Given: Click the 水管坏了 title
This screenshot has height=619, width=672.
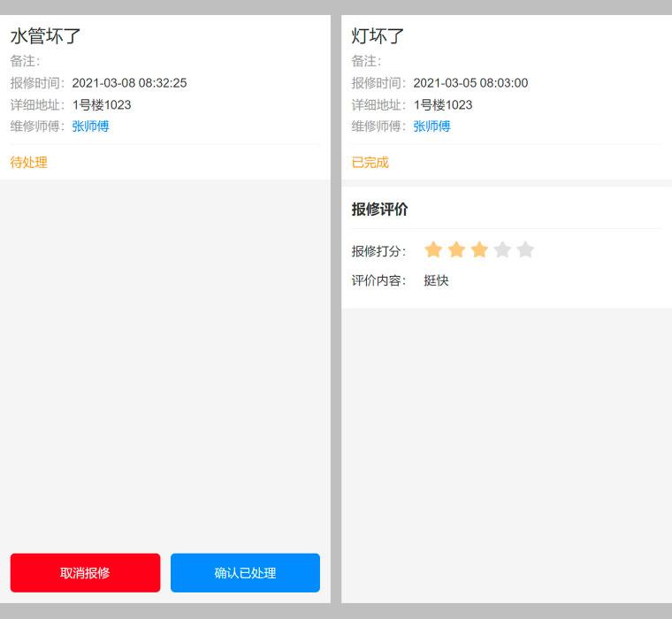Looking at the screenshot, I should click(x=45, y=36).
